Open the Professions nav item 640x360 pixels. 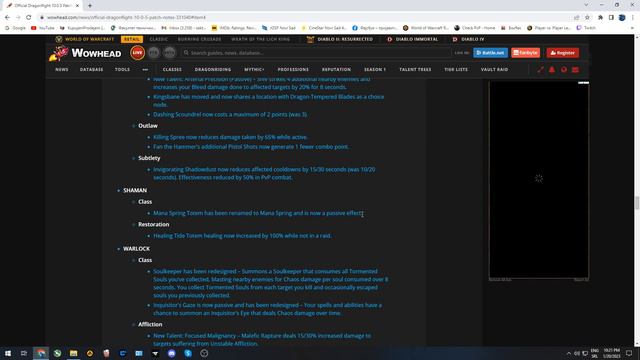coord(293,70)
